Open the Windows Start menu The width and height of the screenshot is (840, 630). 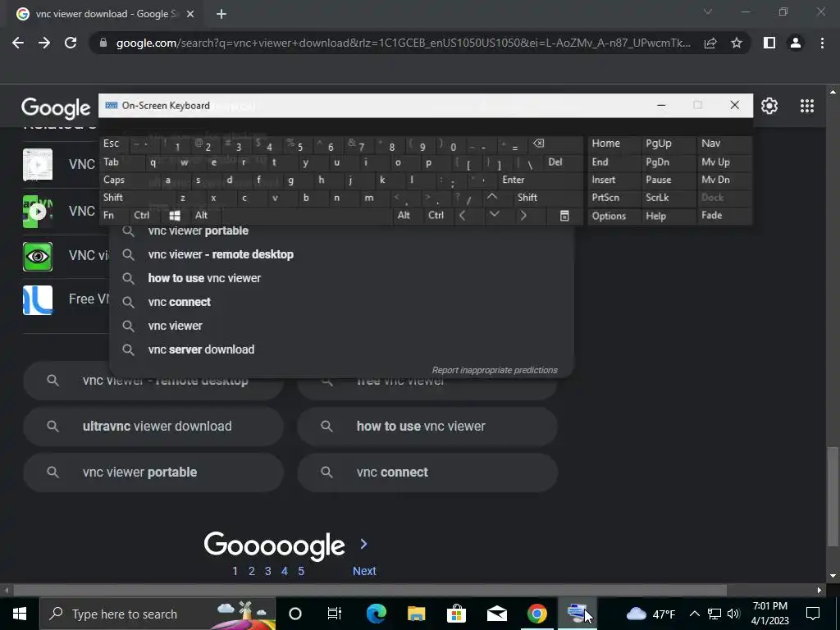coord(20,614)
